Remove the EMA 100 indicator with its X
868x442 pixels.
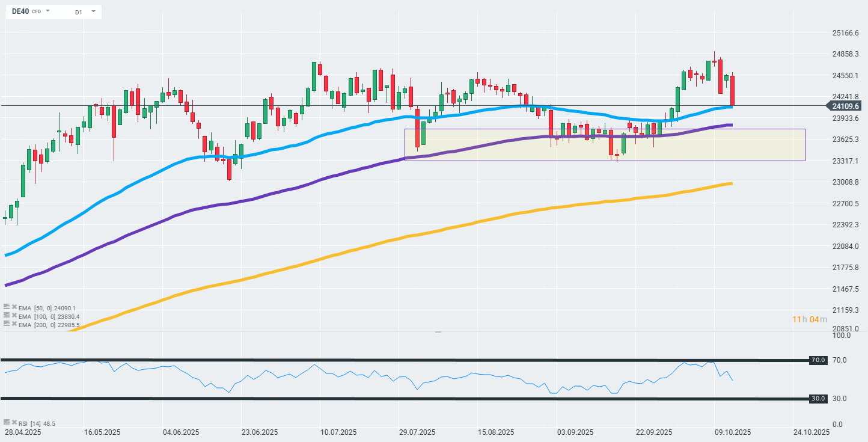point(14,315)
